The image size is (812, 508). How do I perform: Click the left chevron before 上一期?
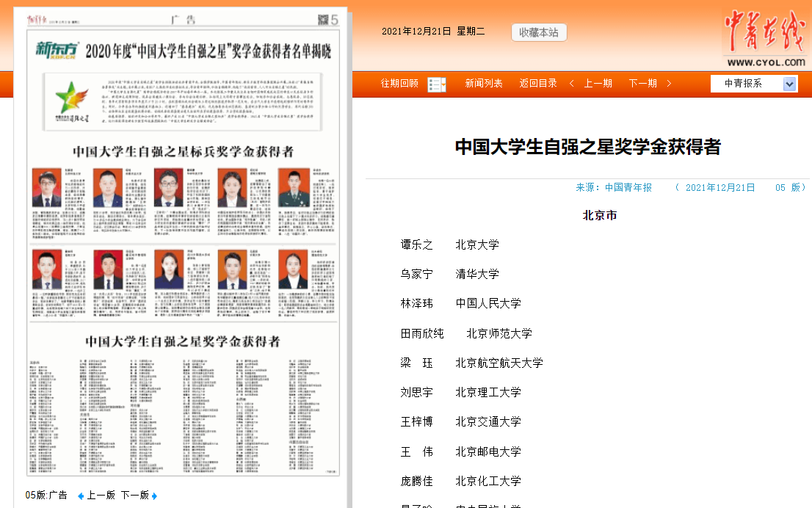click(x=572, y=84)
